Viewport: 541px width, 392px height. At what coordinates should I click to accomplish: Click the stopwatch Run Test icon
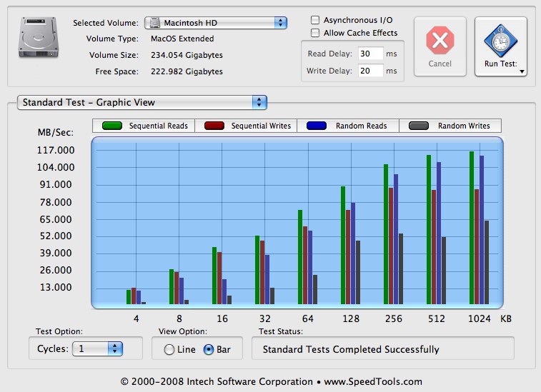tap(501, 41)
